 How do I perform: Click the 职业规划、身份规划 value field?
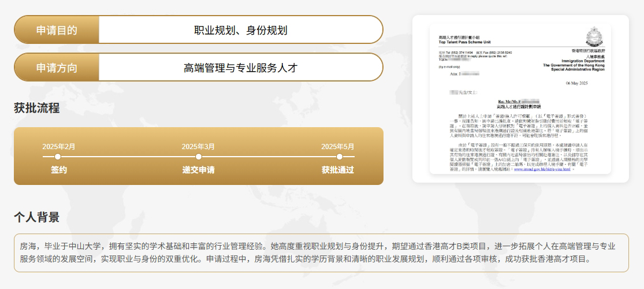240,30
